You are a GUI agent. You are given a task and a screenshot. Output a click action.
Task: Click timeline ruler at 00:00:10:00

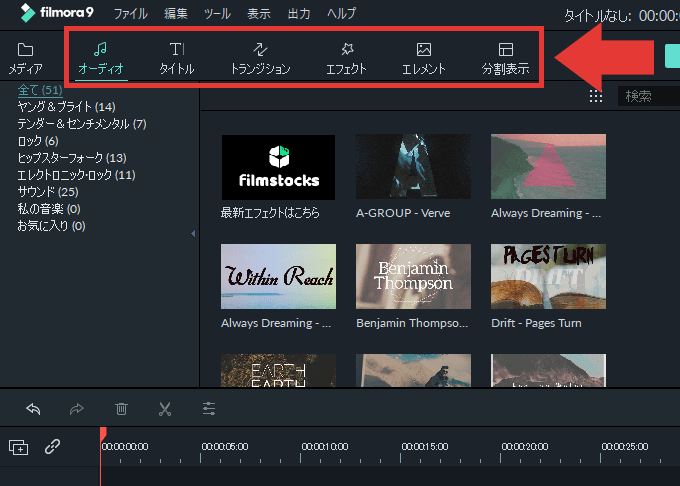pos(325,447)
